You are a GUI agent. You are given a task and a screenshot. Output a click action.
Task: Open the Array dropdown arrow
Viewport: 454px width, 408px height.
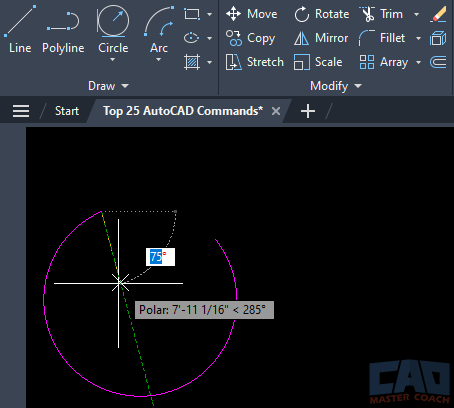pos(418,62)
